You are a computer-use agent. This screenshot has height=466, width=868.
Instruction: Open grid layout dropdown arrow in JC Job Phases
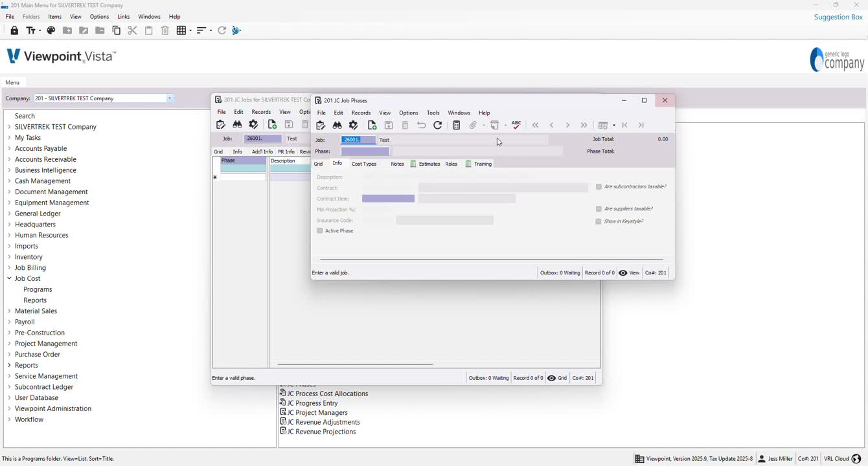tap(613, 126)
